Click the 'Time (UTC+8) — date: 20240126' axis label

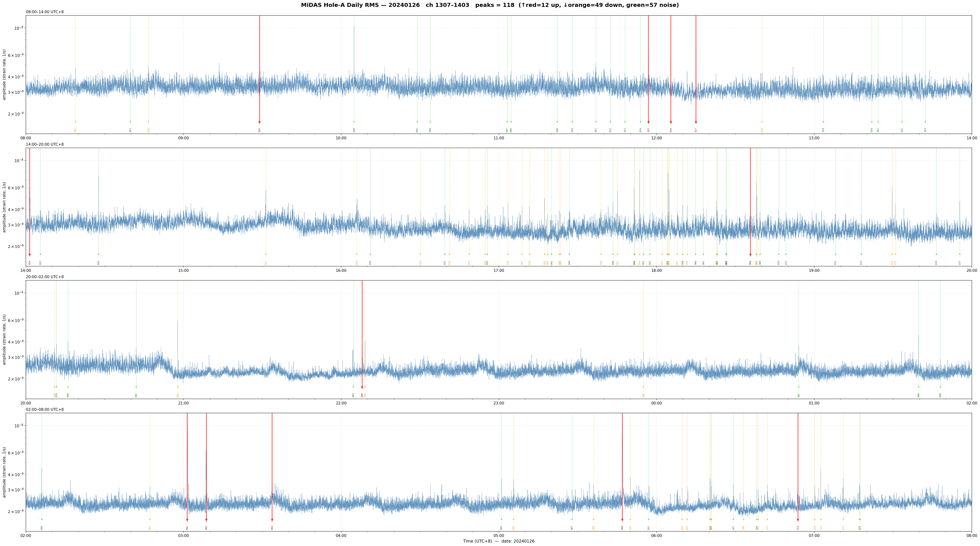pyautogui.click(x=499, y=541)
